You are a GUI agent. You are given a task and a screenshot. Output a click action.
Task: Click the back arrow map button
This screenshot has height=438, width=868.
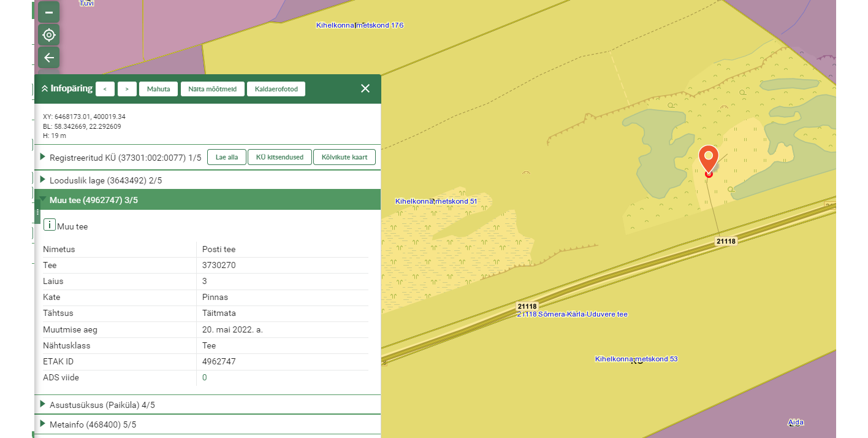click(49, 58)
